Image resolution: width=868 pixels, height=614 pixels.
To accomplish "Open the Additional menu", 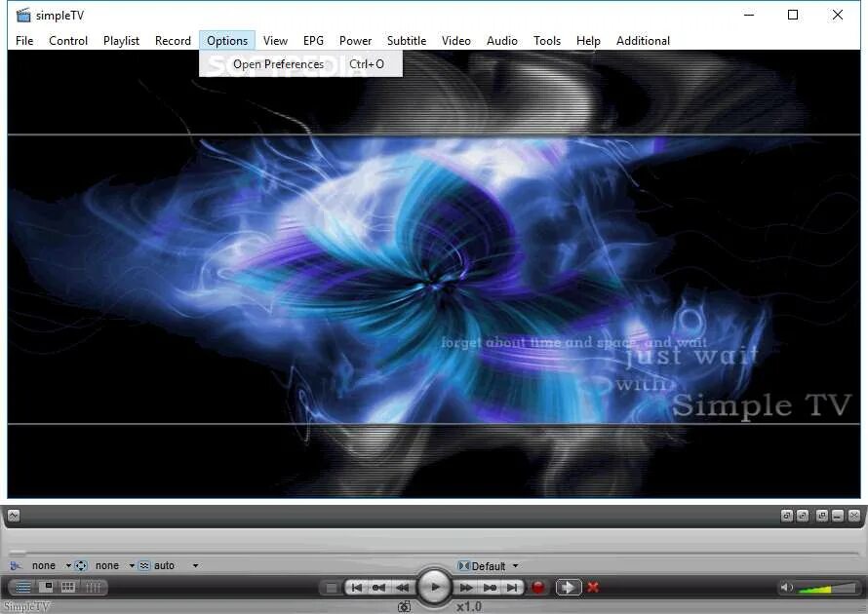I will pyautogui.click(x=643, y=40).
